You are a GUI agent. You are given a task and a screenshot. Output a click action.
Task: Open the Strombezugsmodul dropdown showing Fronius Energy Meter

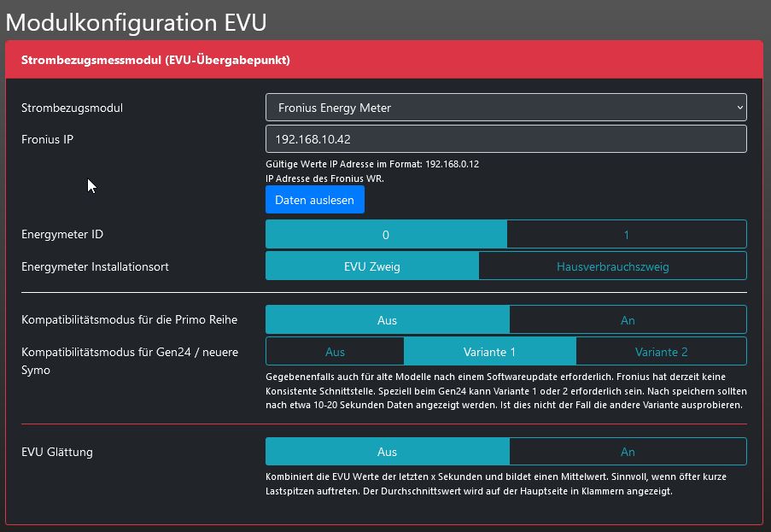tap(505, 108)
